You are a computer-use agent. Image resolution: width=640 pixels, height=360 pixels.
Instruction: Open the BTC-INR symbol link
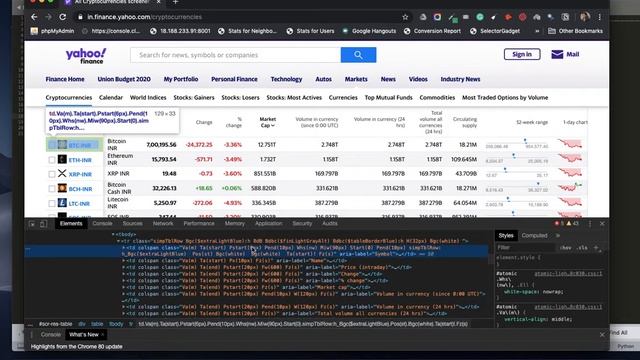pyautogui.click(x=80, y=145)
